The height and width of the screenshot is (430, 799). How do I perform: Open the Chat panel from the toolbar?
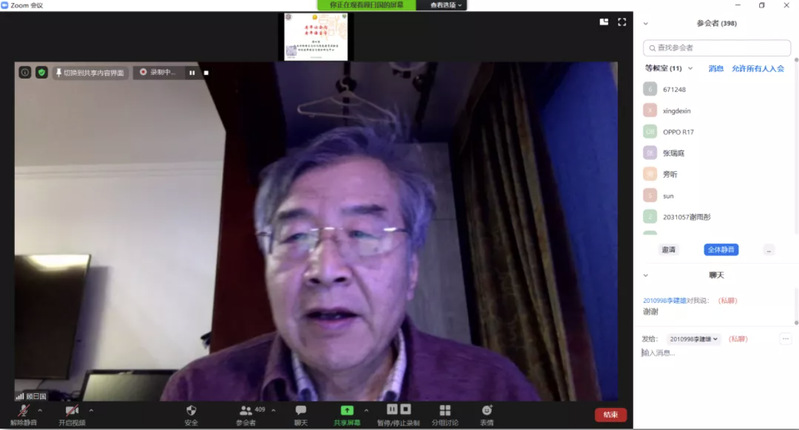point(301,410)
